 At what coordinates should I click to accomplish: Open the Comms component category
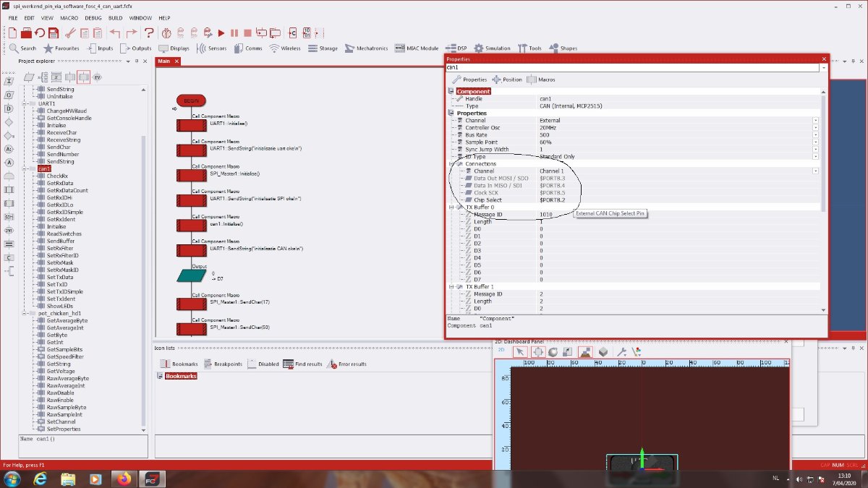click(248, 48)
